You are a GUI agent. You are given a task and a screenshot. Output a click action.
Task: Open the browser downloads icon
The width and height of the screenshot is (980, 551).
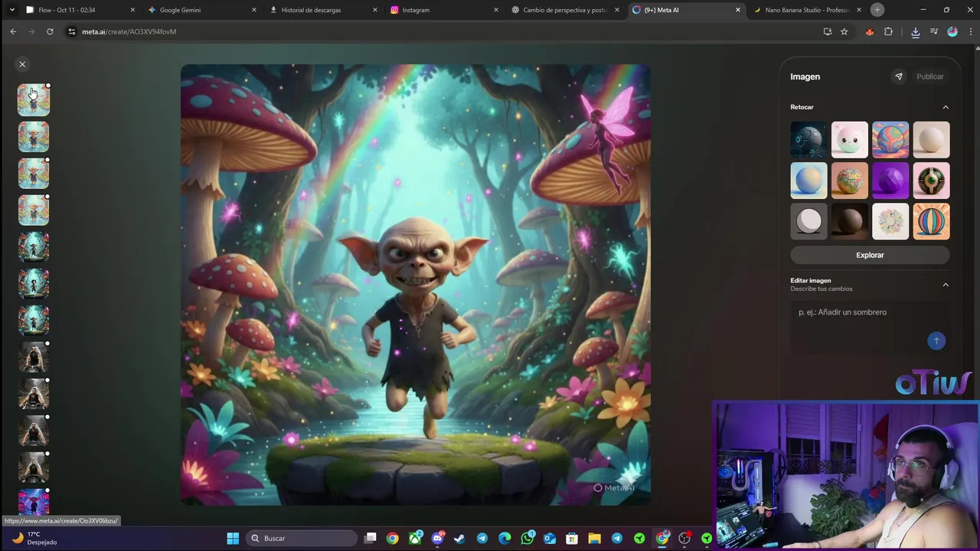[916, 31]
